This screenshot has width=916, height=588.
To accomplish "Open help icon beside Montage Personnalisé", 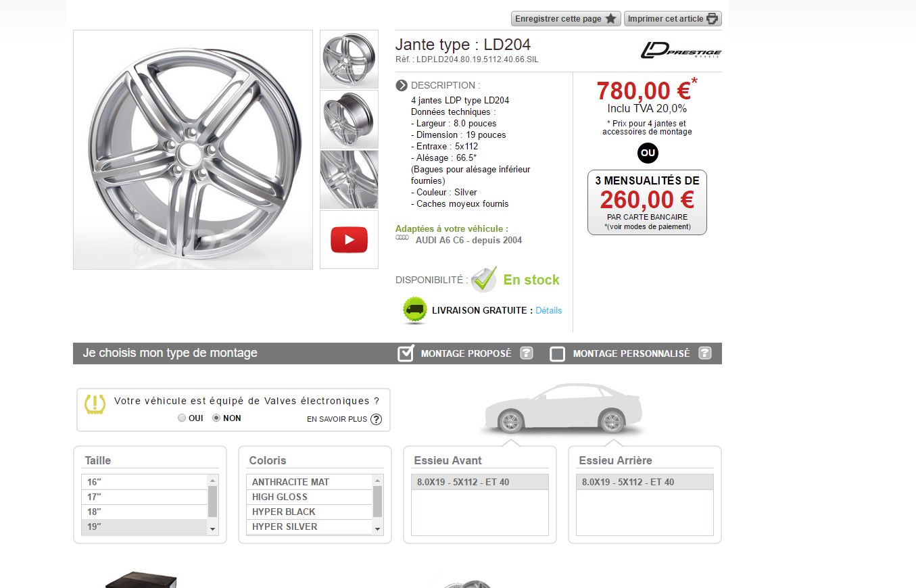I will pos(705,353).
